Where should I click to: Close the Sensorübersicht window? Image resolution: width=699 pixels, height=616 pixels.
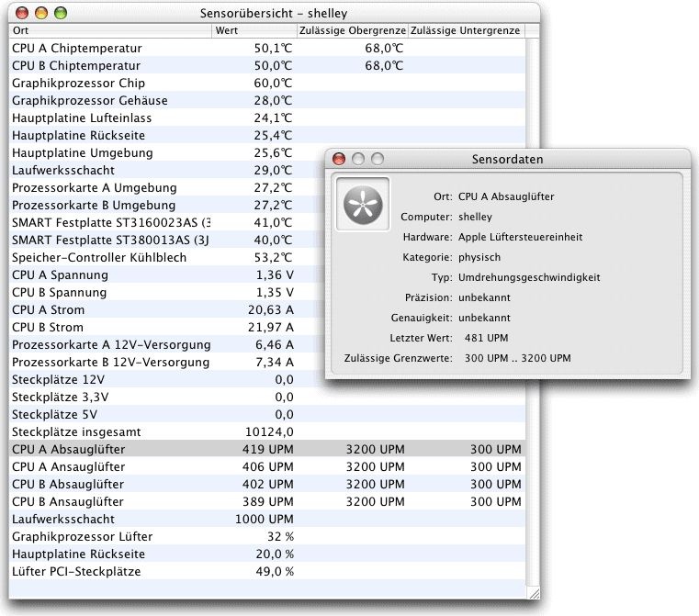coord(21,13)
